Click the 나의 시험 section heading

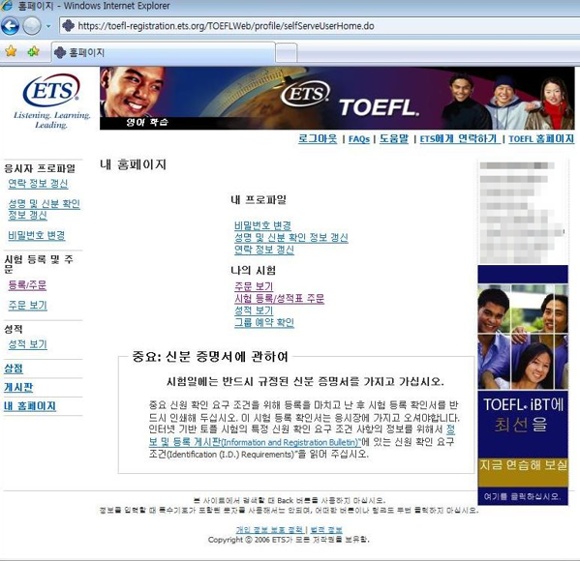pyautogui.click(x=253, y=270)
